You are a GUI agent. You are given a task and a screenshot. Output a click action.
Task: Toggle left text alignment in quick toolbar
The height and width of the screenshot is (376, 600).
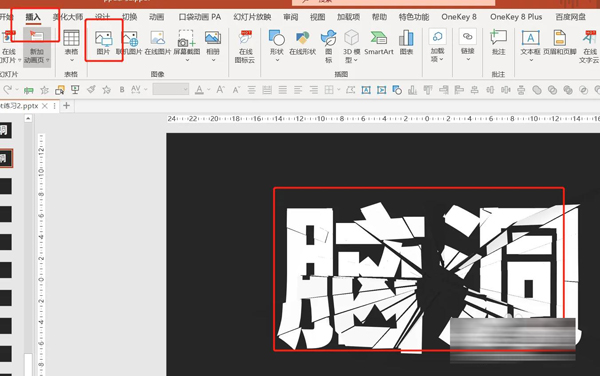click(298, 90)
